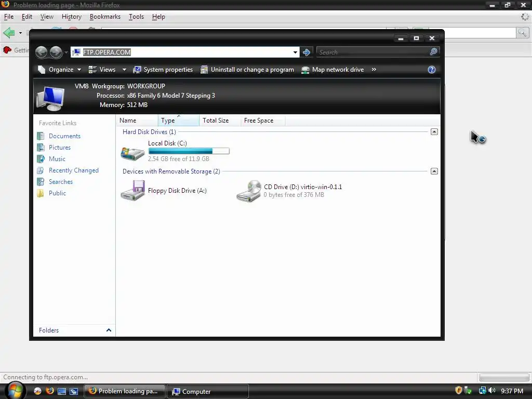Click Switch between windows quick launch icon

pyautogui.click(x=74, y=391)
